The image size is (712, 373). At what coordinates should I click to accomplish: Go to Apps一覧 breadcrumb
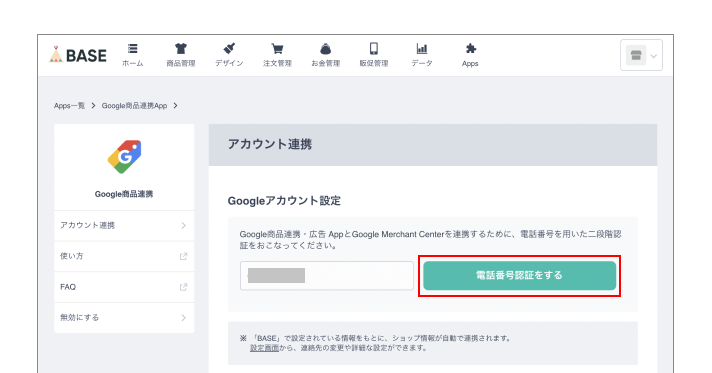pyautogui.click(x=69, y=105)
